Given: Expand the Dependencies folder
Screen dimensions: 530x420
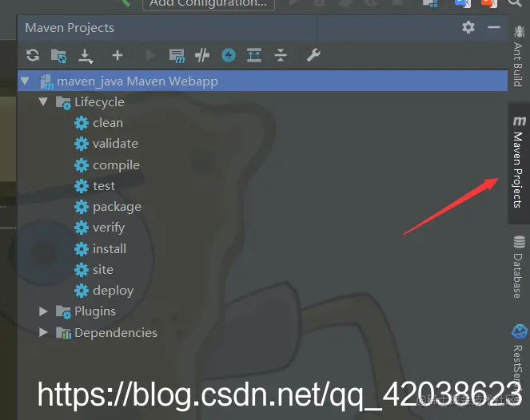Looking at the screenshot, I should (x=43, y=332).
